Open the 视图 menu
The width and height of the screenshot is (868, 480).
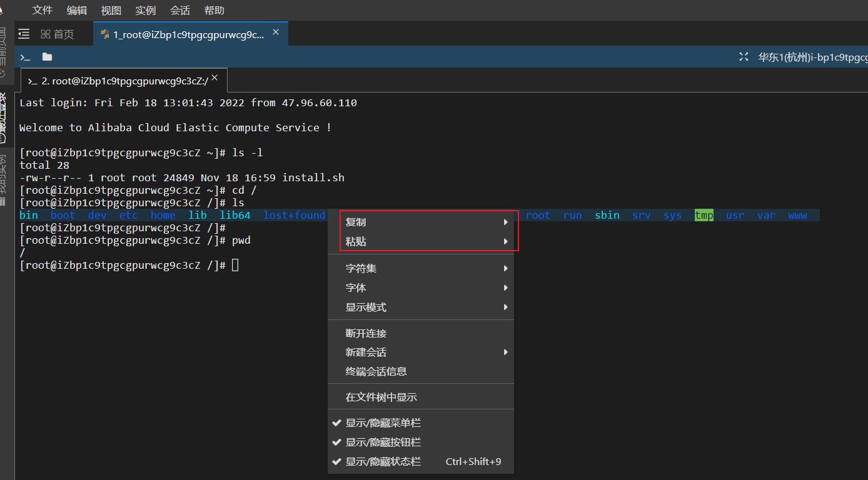[111, 11]
